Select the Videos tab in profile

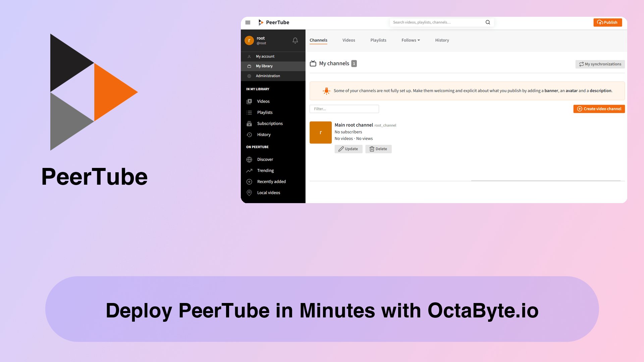(349, 40)
